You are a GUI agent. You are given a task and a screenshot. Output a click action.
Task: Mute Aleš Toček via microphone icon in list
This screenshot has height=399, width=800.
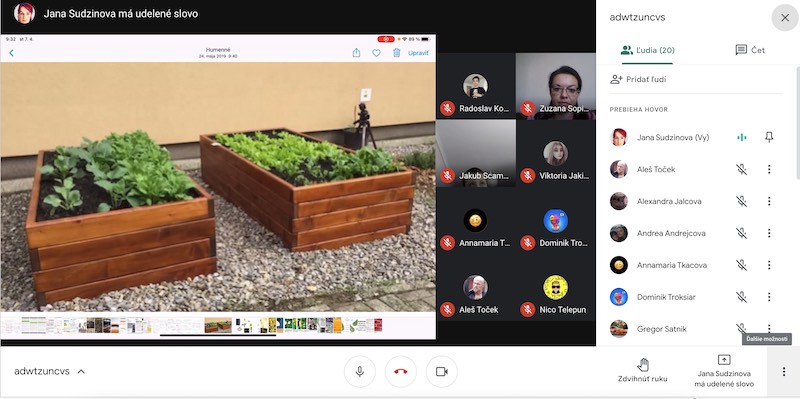[741, 169]
